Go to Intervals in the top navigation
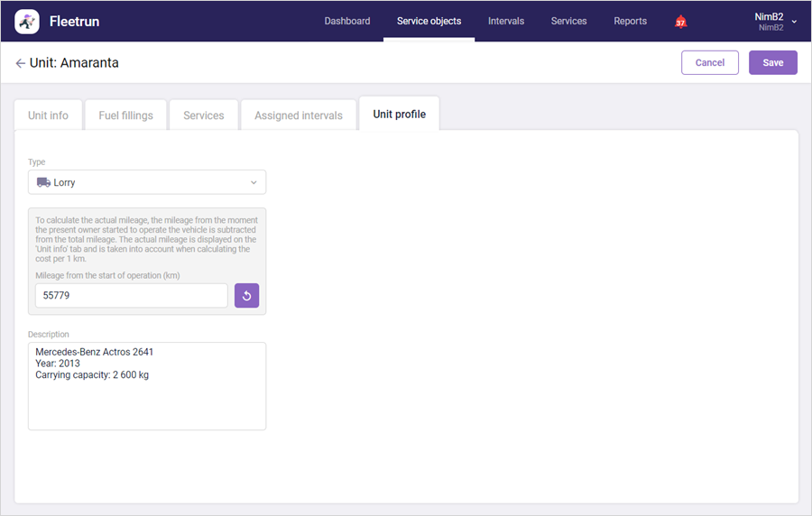The image size is (812, 516). point(506,22)
